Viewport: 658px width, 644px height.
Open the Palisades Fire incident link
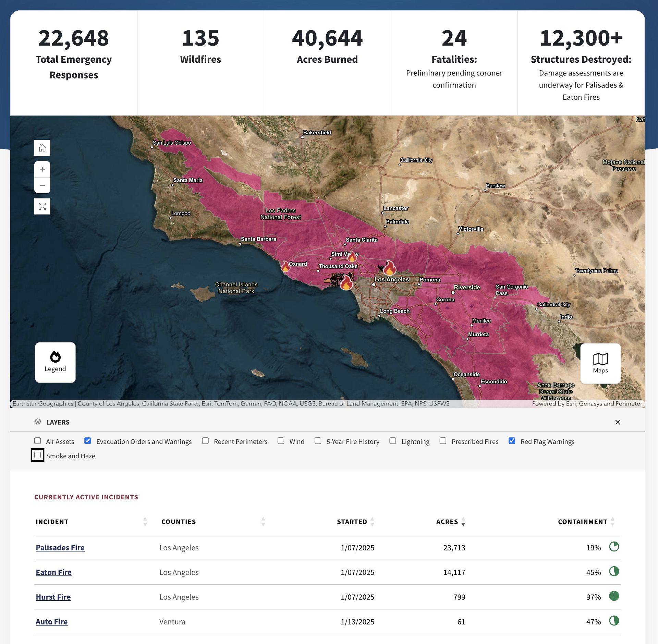(x=60, y=547)
